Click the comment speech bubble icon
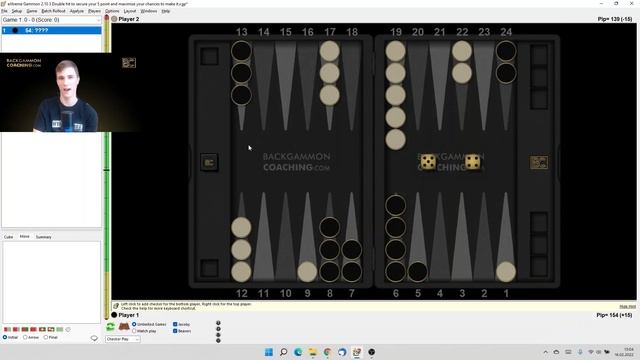640x360 pixels. click(x=94, y=338)
